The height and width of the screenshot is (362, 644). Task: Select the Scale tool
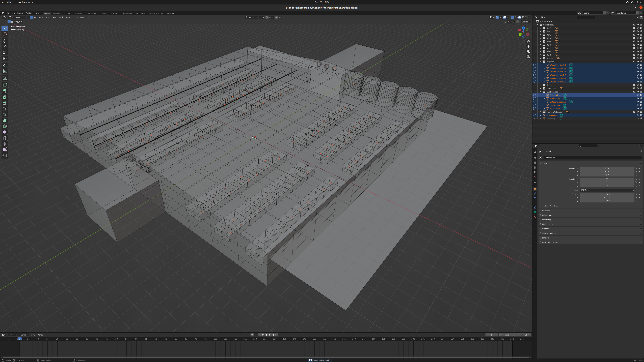[5, 53]
